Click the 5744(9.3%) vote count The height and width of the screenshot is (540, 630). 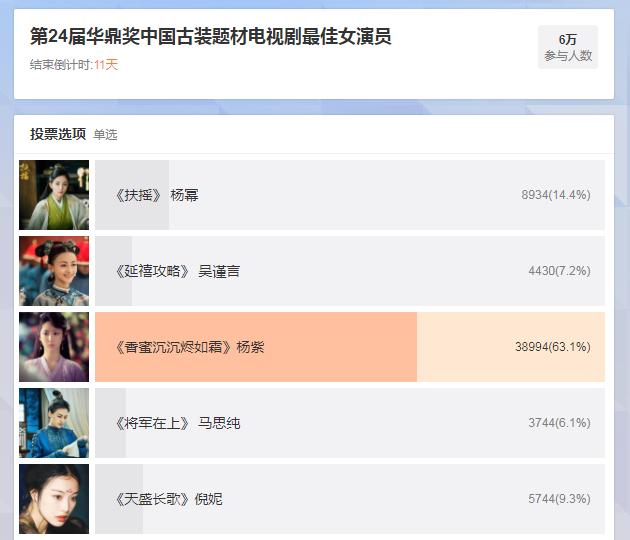[x=558, y=499]
